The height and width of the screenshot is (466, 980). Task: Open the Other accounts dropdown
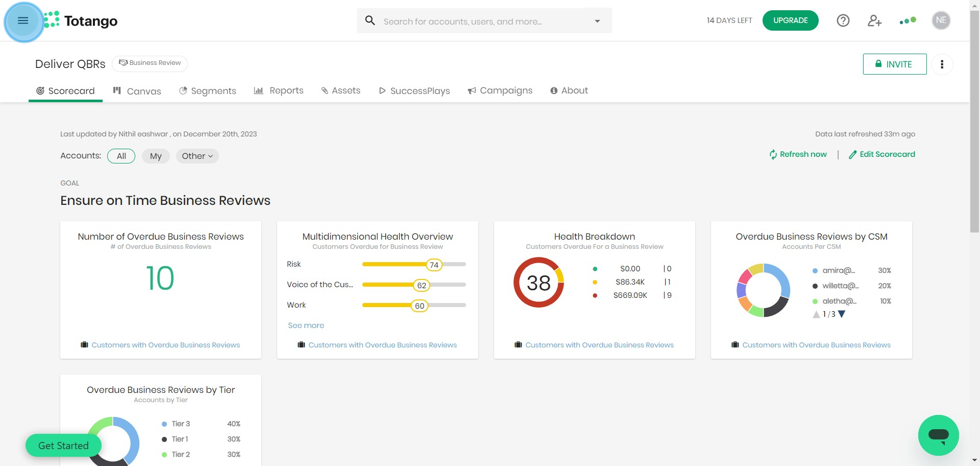197,156
